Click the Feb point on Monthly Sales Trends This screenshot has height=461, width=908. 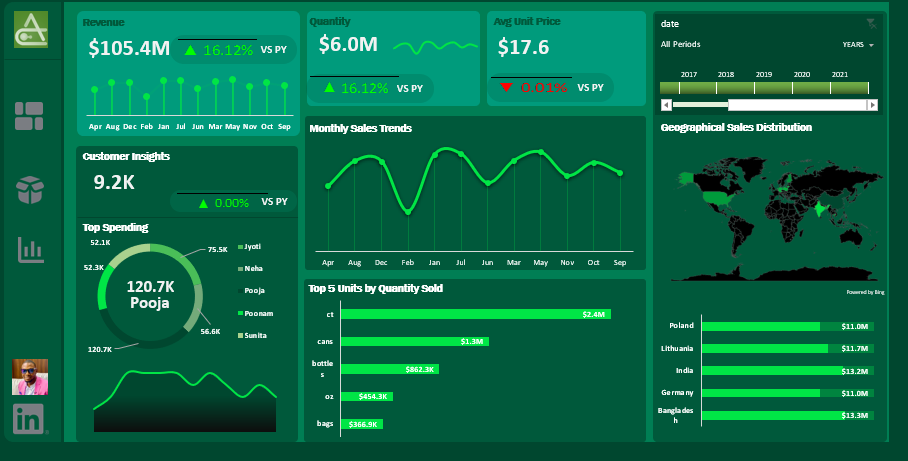tap(408, 212)
